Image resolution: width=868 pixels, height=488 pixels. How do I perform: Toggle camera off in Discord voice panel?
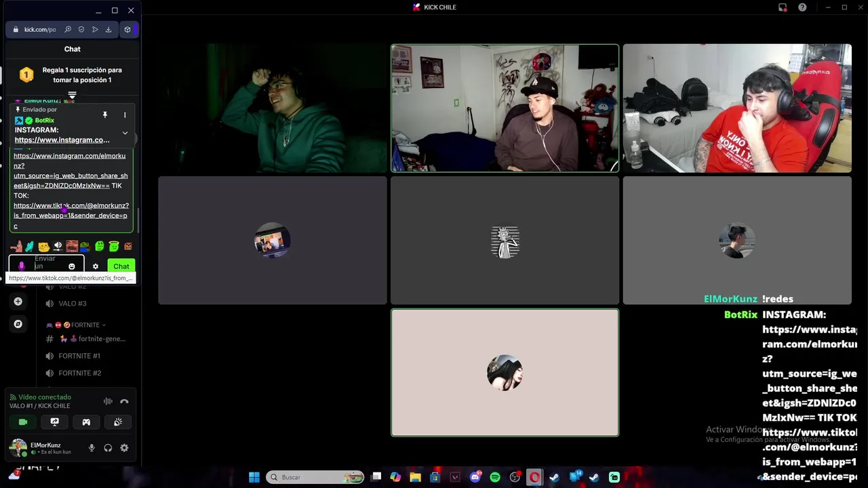click(23, 422)
